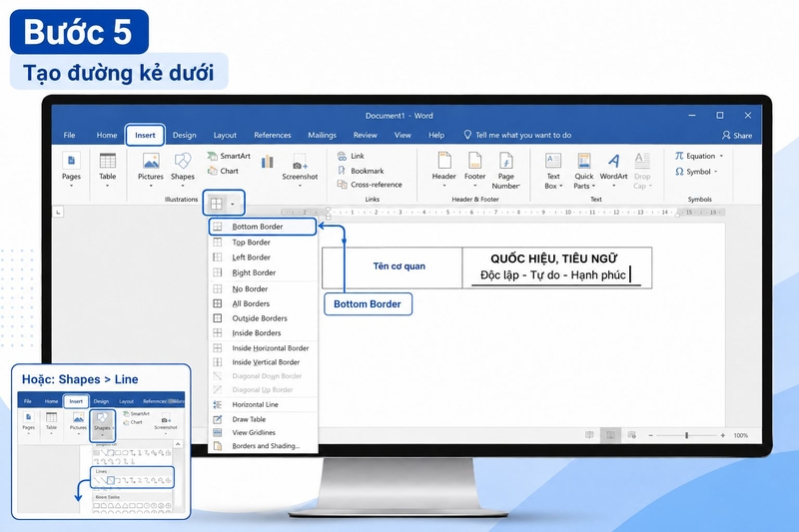Switch to the Design tab

click(x=185, y=135)
